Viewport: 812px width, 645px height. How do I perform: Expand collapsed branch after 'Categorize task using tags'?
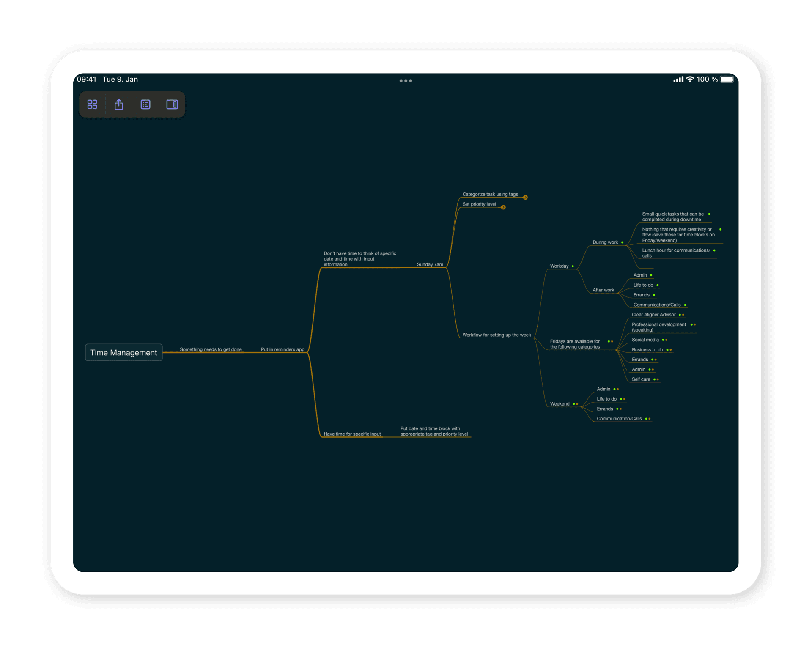(x=526, y=197)
